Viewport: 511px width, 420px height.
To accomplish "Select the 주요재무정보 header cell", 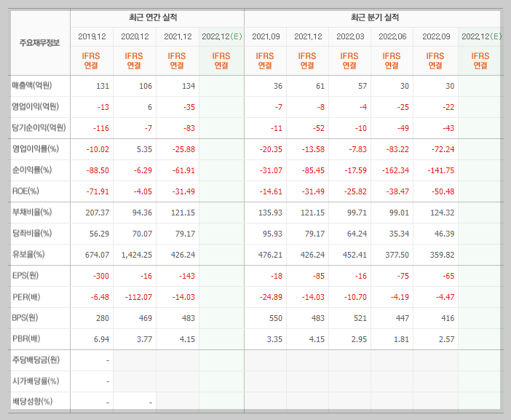I will [40, 43].
